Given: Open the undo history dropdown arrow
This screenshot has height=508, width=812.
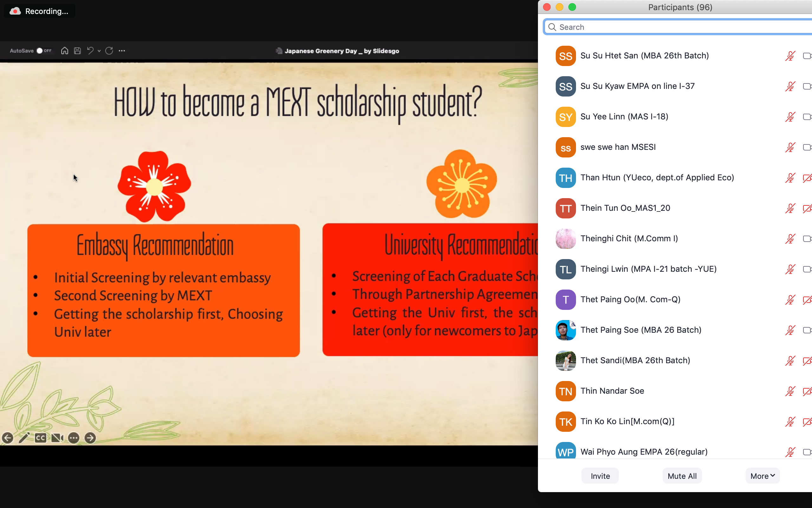Looking at the screenshot, I should (x=99, y=51).
